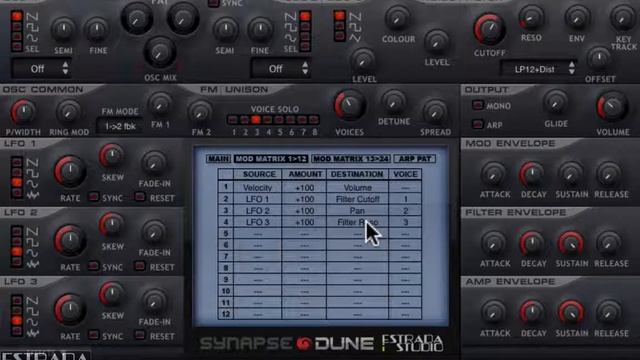Switch to MOD MATRIX 1>12 tab
The height and width of the screenshot is (360, 640).
tap(271, 159)
